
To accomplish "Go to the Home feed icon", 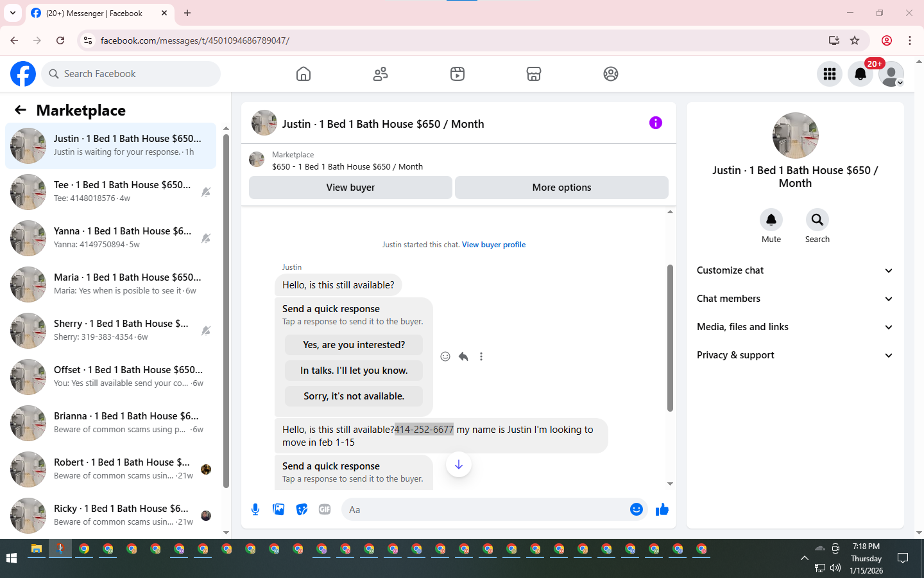I will [304, 74].
